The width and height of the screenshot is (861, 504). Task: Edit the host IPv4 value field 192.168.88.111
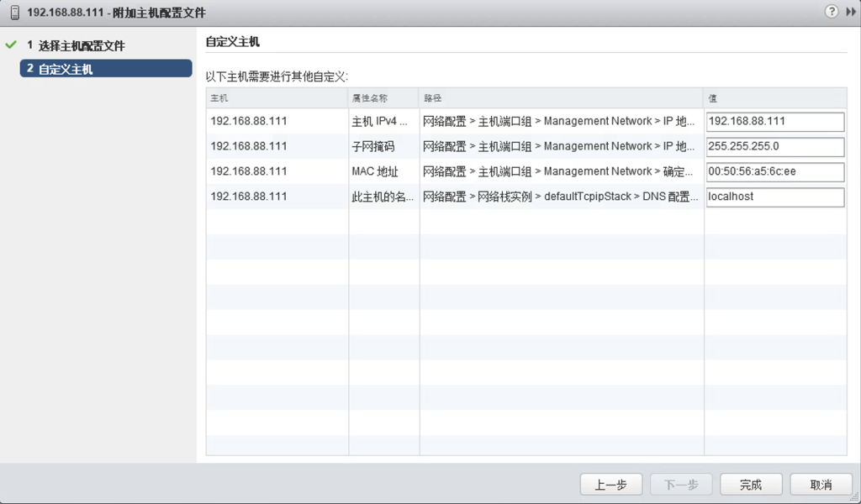774,122
